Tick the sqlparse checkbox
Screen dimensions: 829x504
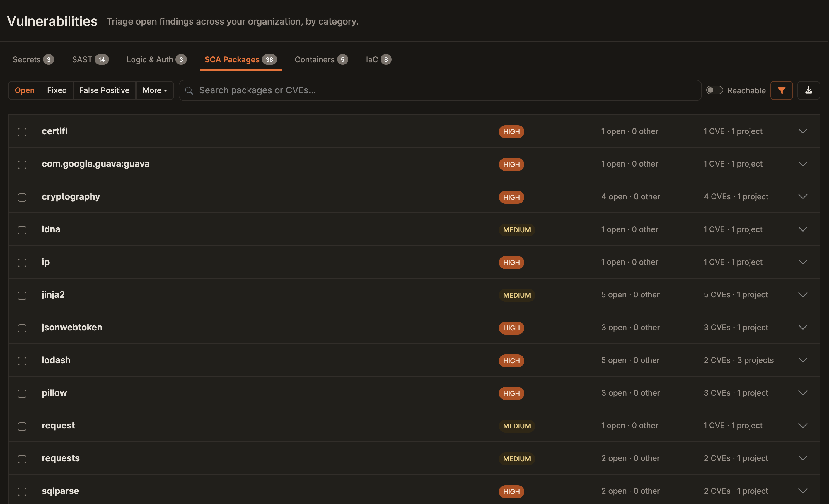click(x=22, y=491)
